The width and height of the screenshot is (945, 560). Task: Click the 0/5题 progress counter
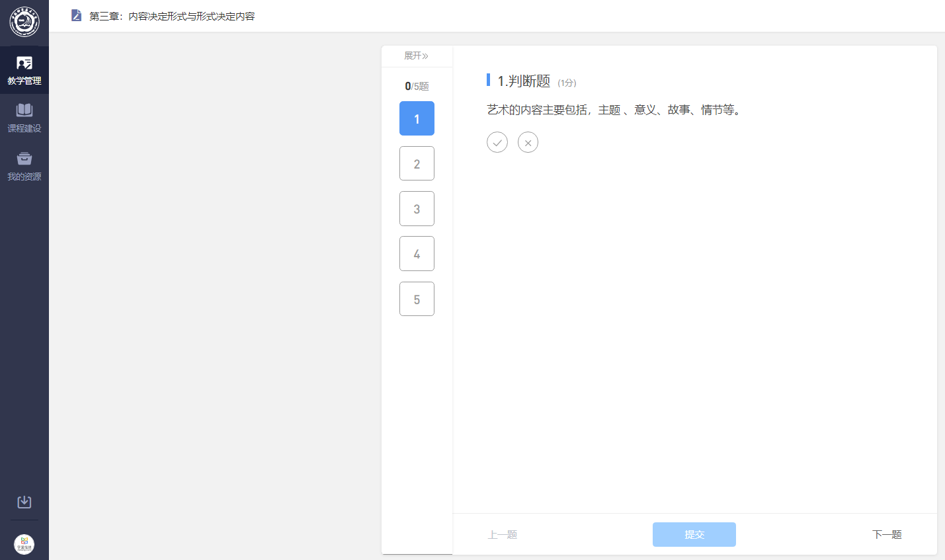pyautogui.click(x=417, y=86)
